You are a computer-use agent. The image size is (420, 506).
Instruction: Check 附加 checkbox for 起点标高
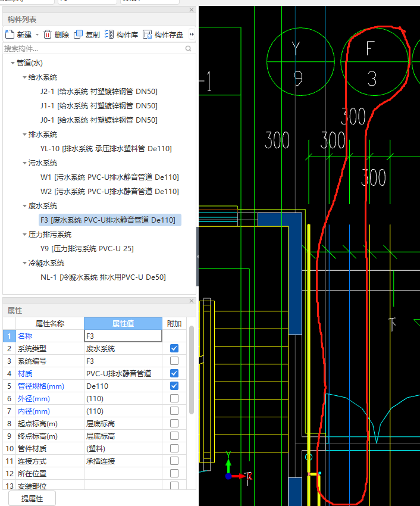click(x=174, y=423)
